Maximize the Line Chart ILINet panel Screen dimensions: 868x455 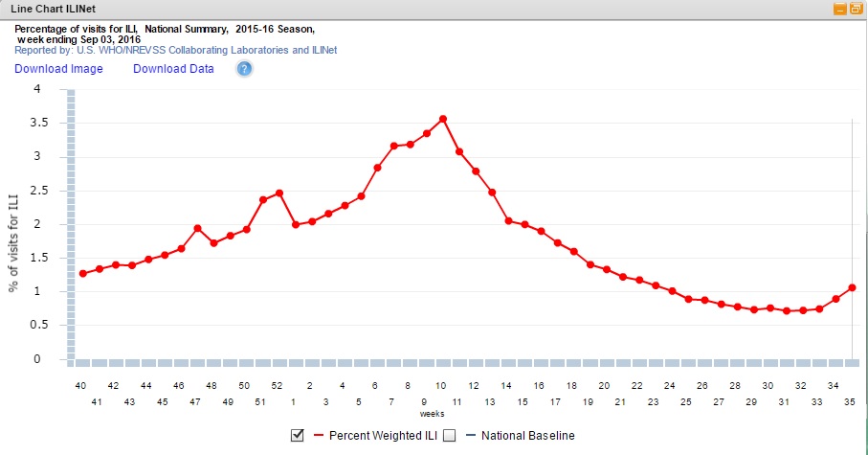856,9
